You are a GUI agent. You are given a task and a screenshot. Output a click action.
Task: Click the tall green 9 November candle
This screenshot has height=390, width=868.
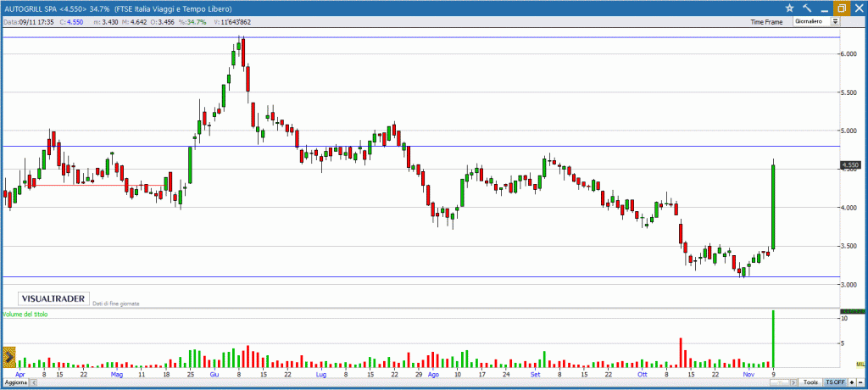[x=773, y=206]
